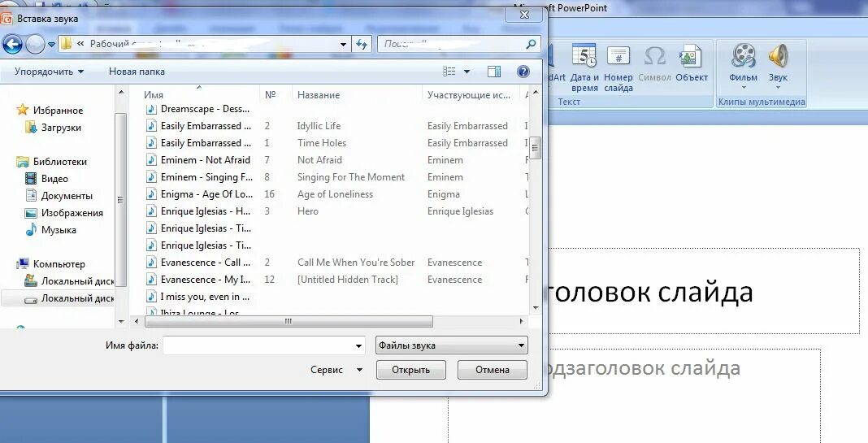The image size is (868, 443).
Task: Click the file list horizontal scrollbar
Action: pos(289,321)
